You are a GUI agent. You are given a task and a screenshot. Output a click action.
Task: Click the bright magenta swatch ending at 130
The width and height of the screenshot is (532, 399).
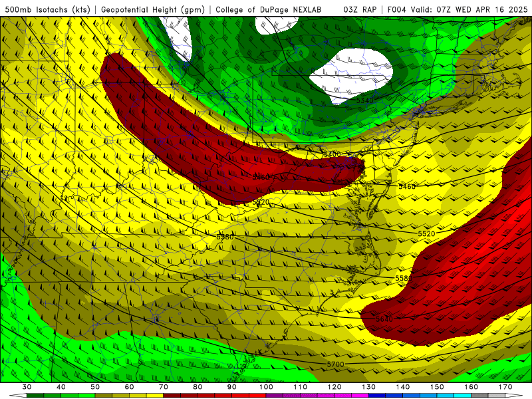pos(360,395)
